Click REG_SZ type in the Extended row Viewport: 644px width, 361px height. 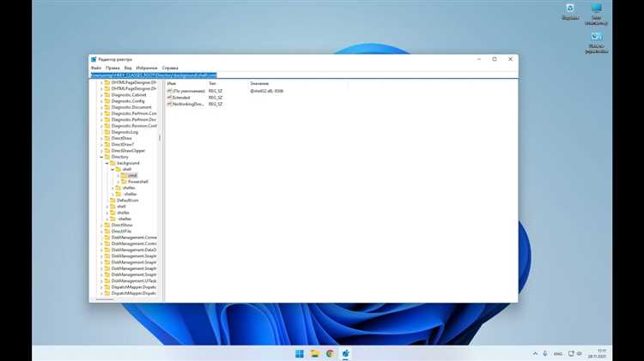point(216,98)
